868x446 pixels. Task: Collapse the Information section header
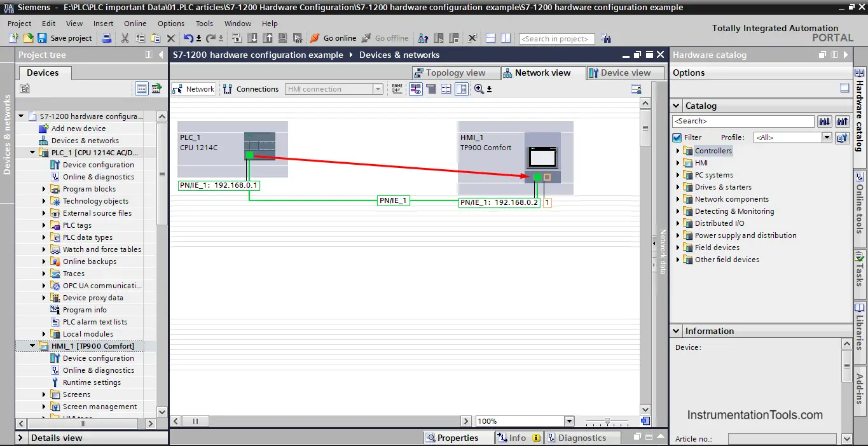click(x=677, y=331)
